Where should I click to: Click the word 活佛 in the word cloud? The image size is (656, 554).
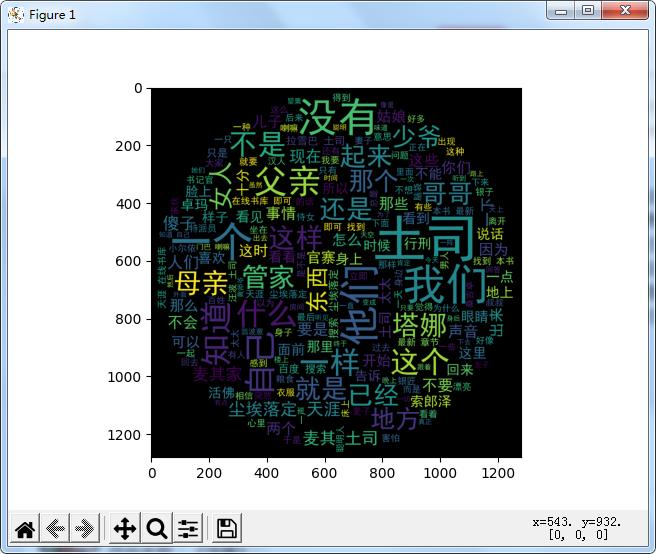pyautogui.click(x=221, y=392)
